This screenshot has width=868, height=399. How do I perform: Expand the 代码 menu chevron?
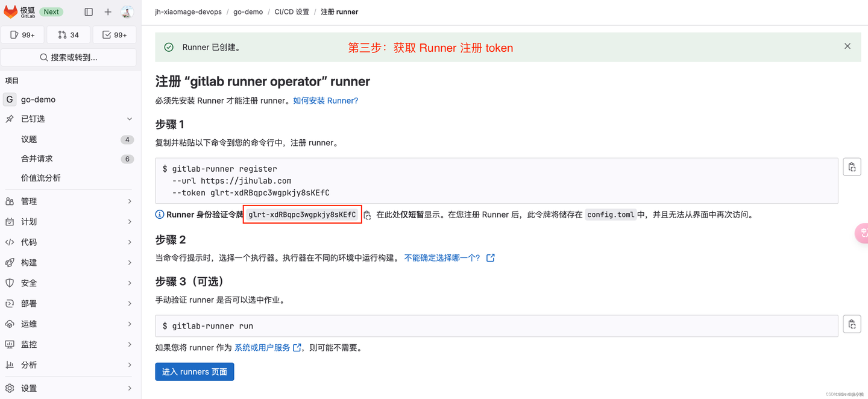point(130,242)
